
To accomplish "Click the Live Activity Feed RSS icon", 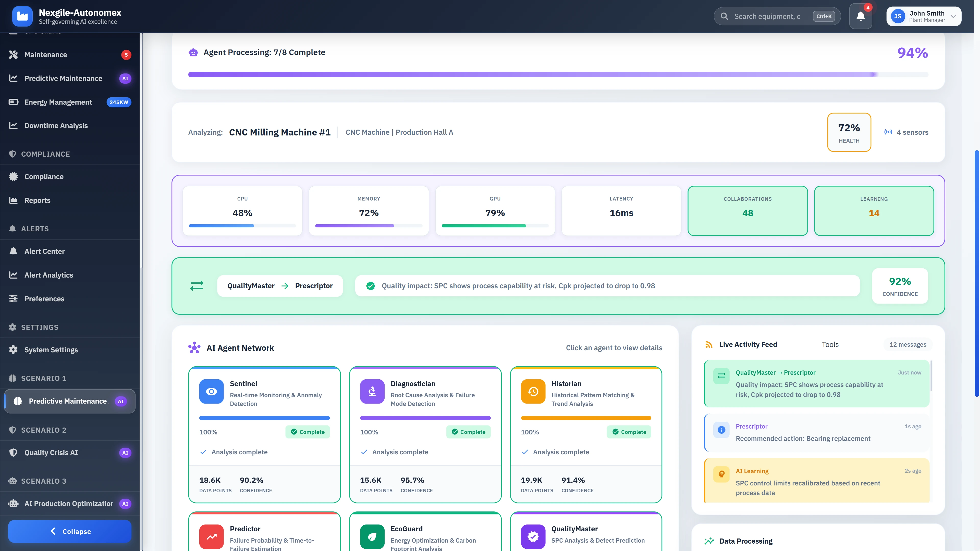I will coord(709,344).
